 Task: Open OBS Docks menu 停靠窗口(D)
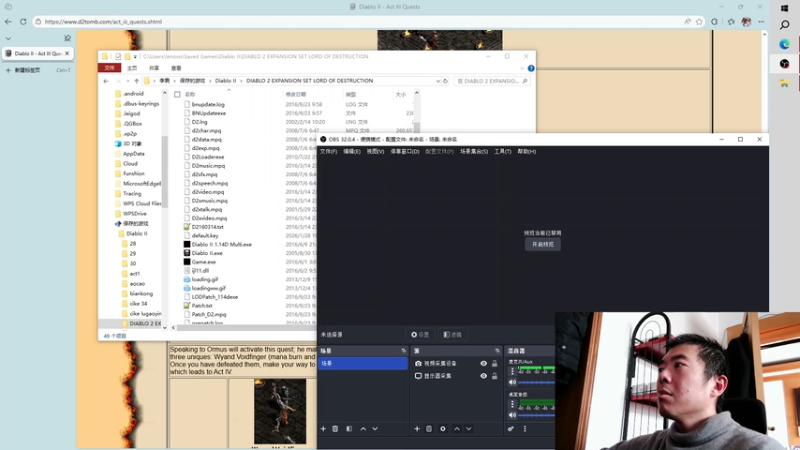(405, 152)
